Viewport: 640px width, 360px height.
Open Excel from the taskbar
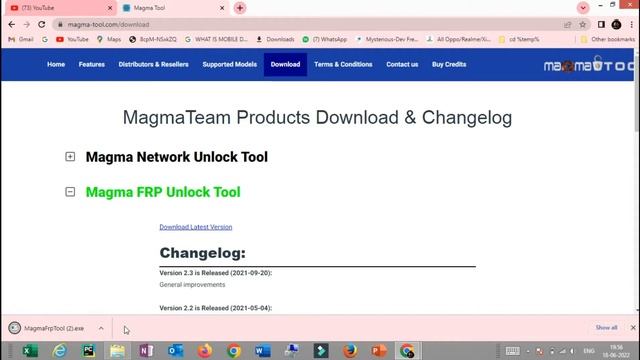coord(30,351)
